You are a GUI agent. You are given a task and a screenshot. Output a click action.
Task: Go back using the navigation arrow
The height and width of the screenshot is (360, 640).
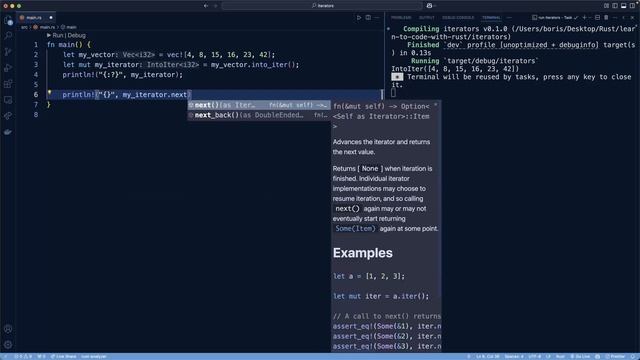click(206, 6)
